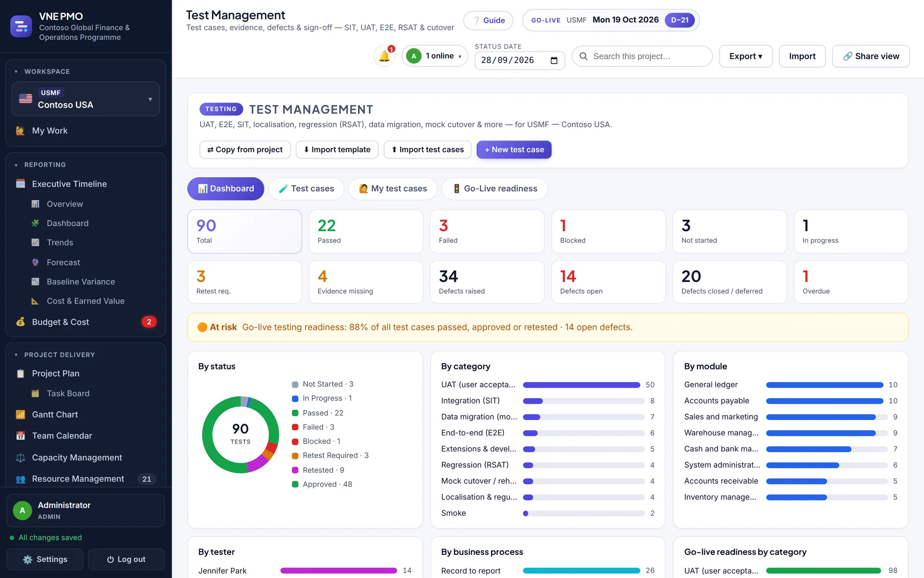Click the Baseline Variance icon

35,281
